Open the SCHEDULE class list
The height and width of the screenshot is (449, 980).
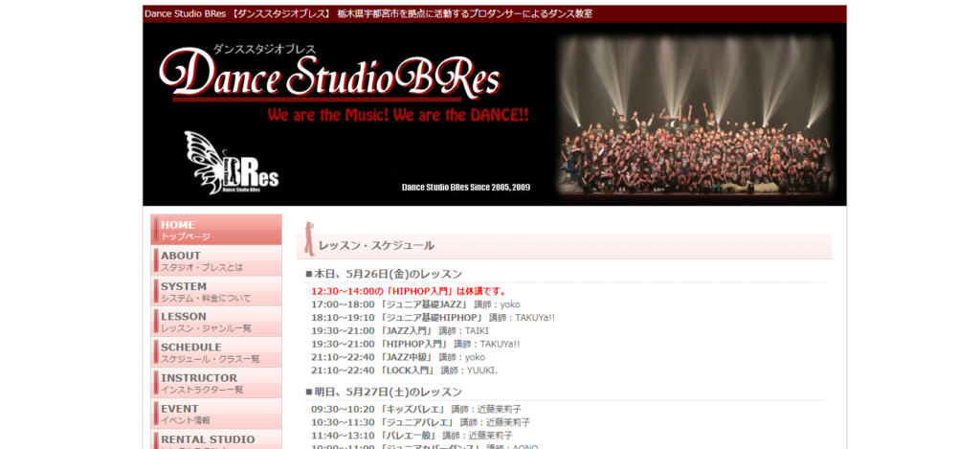coord(215,352)
